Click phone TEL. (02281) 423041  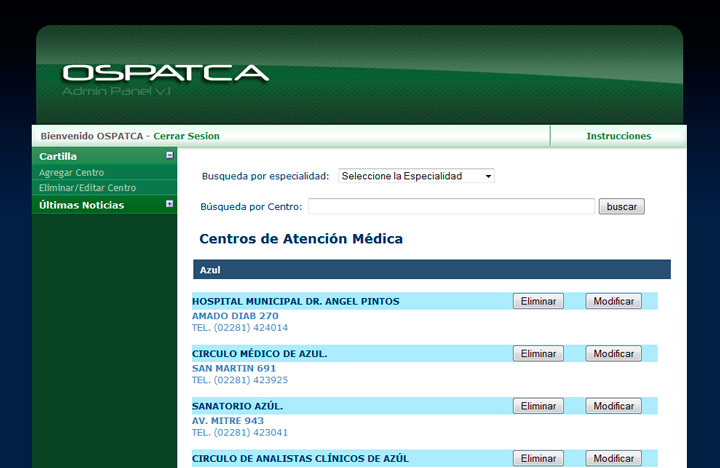(x=240, y=432)
